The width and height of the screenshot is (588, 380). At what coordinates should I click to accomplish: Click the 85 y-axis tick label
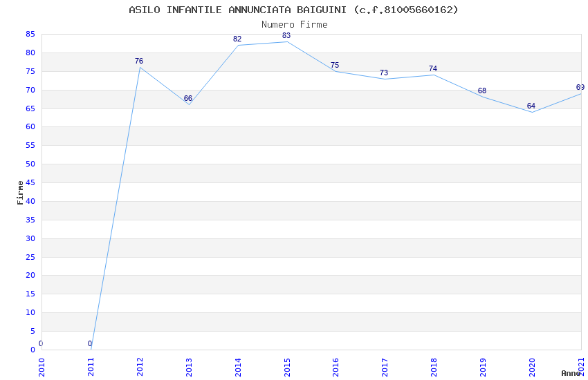pyautogui.click(x=30, y=34)
